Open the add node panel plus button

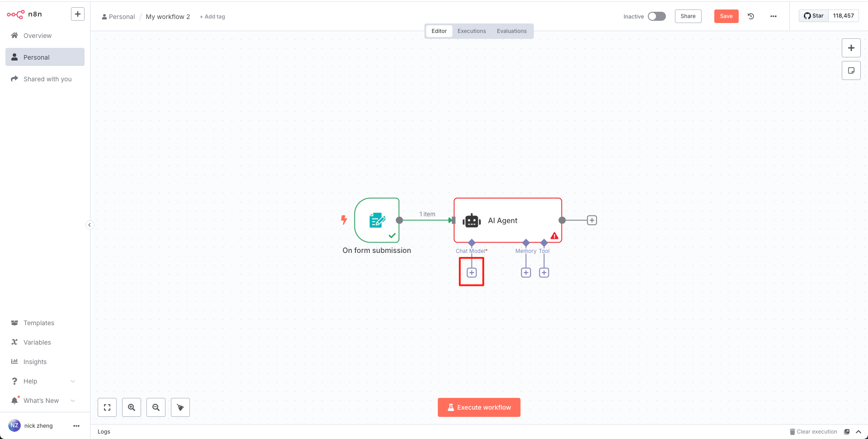pyautogui.click(x=851, y=48)
